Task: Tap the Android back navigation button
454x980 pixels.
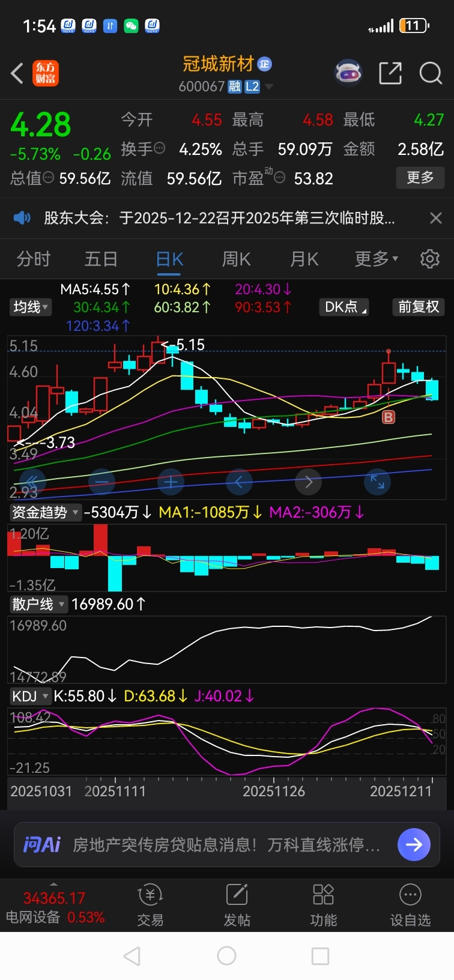Action: (x=132, y=956)
